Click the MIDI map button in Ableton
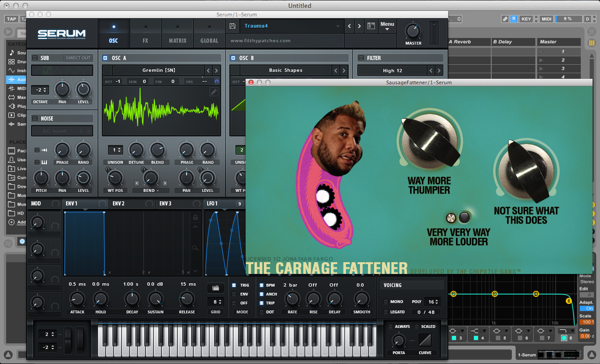 point(545,19)
